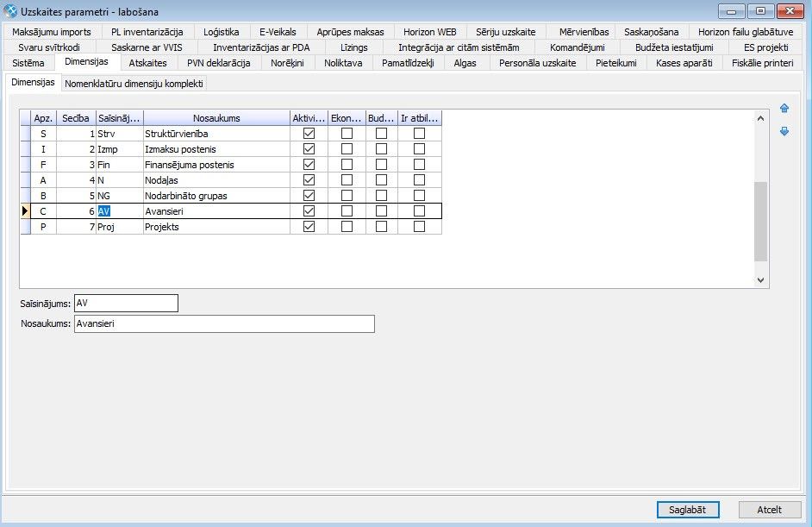Image resolution: width=812 pixels, height=527 pixels.
Task: Select the Nodarbināto grupas cell
Action: coord(216,195)
